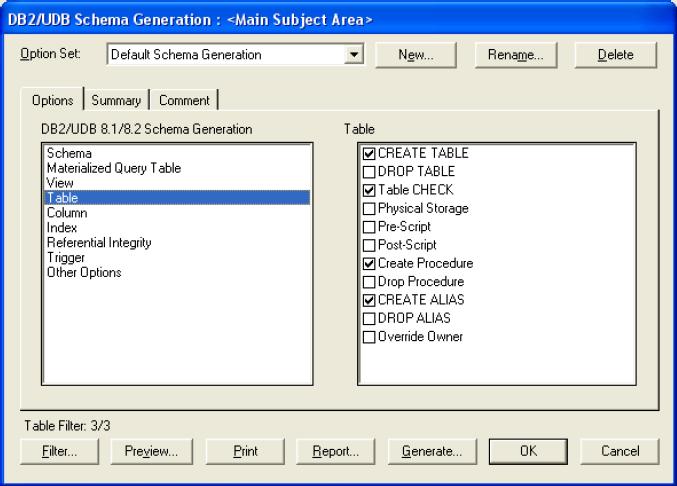Uncheck the Create Procedure checkbox
The height and width of the screenshot is (486, 677).
[x=369, y=264]
